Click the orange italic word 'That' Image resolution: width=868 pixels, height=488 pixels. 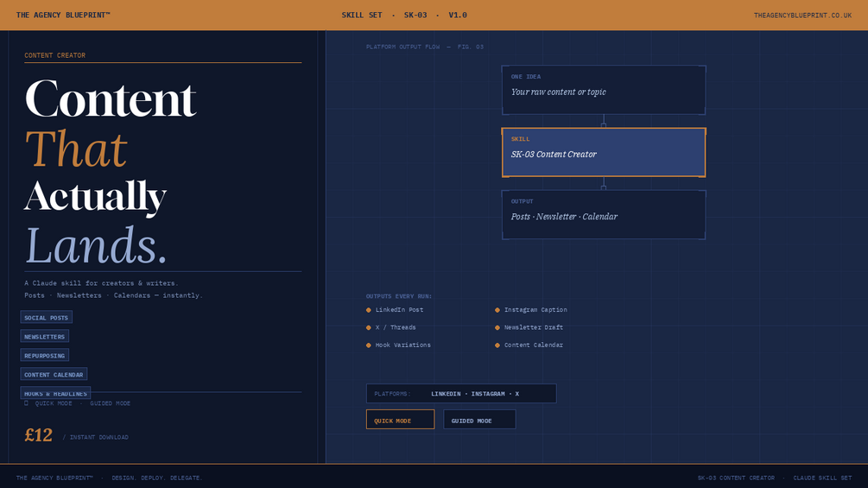[76, 149]
